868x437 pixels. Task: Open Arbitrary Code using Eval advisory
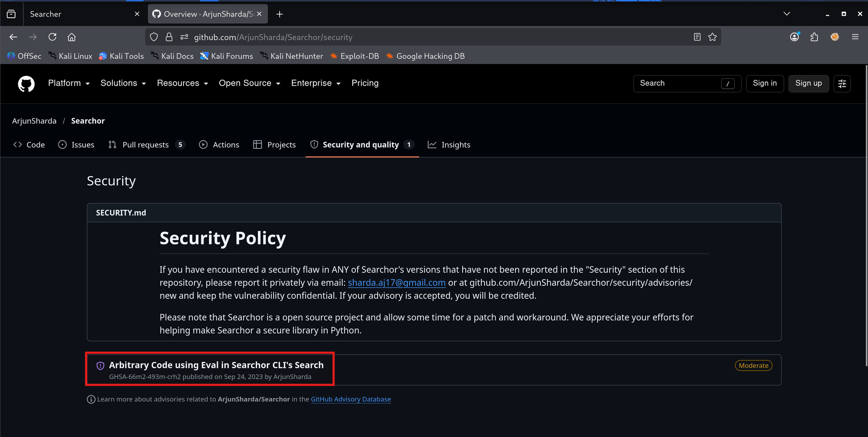216,365
